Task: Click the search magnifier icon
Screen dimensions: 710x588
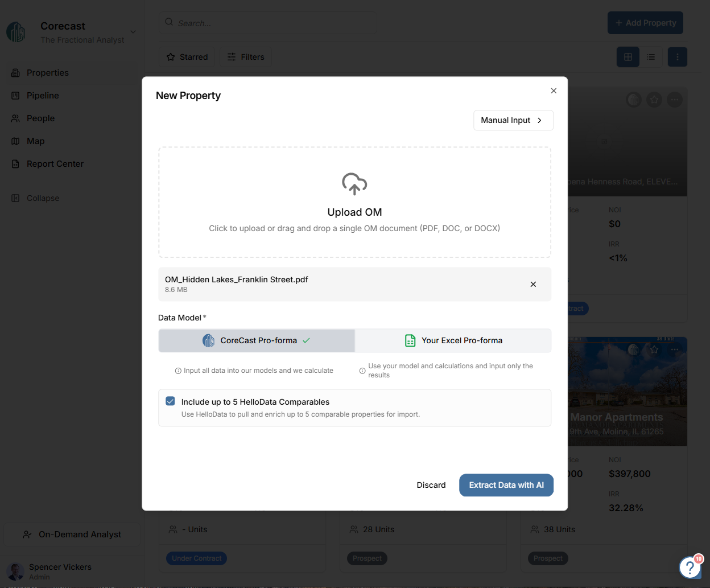Action: [169, 22]
